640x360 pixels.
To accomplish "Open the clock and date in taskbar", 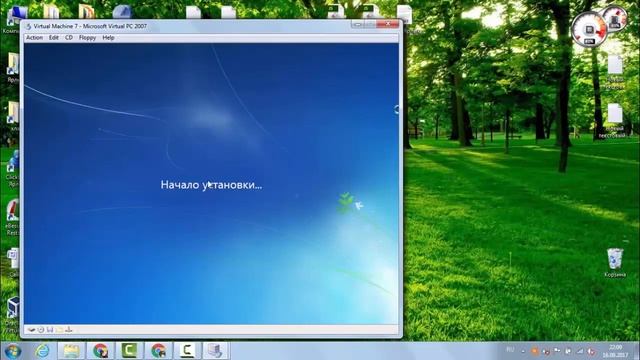I will pos(616,351).
